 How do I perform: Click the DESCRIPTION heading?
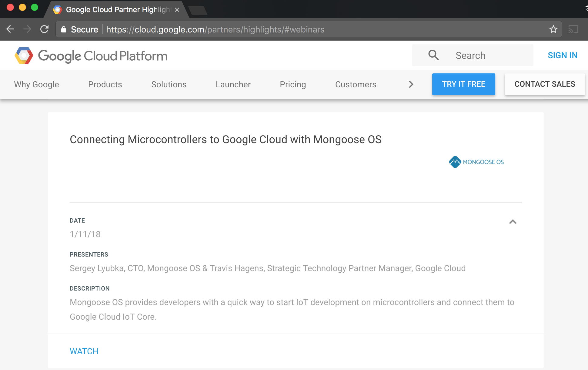[x=90, y=288]
